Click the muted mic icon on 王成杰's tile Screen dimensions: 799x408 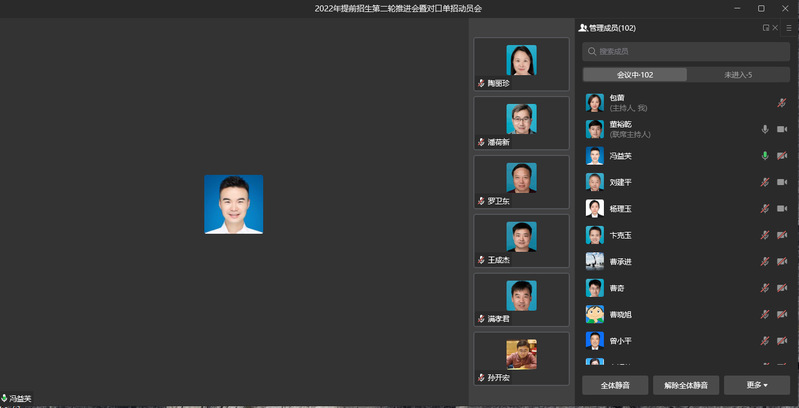482,260
